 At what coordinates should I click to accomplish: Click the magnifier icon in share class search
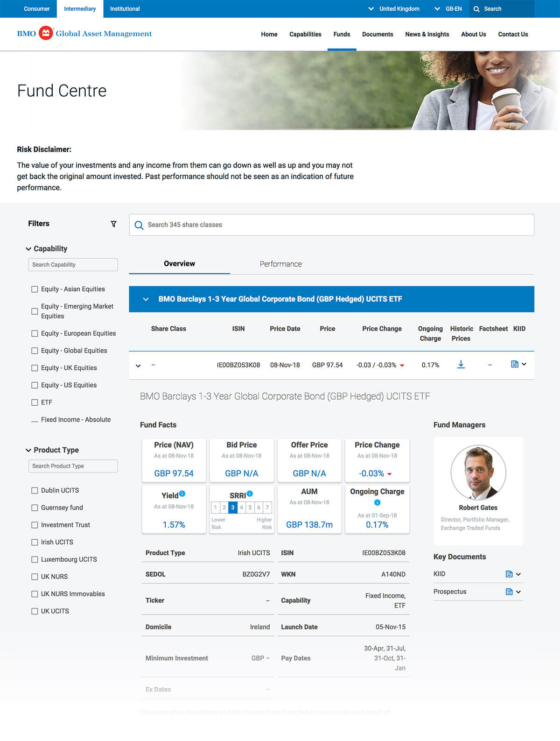pyautogui.click(x=139, y=225)
